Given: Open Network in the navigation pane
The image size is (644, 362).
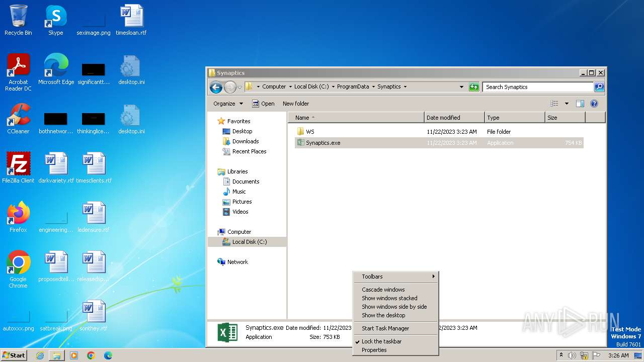Looking at the screenshot, I should point(237,262).
